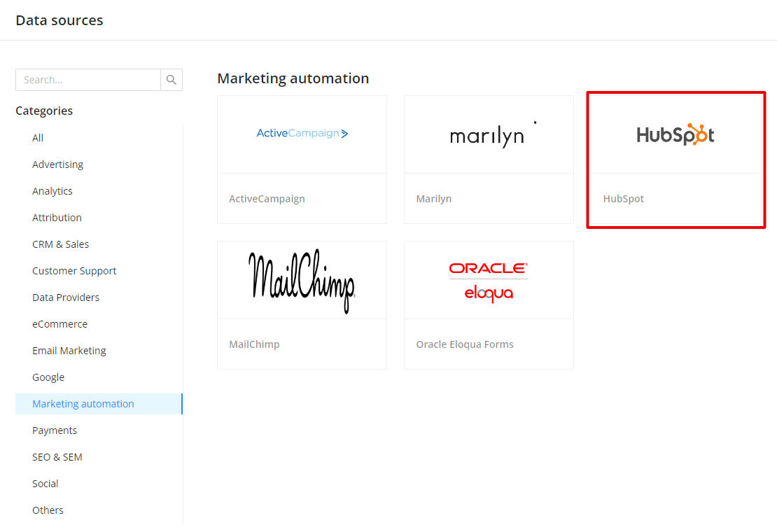This screenshot has height=532, width=777.
Task: Open the Others category
Action: point(48,510)
